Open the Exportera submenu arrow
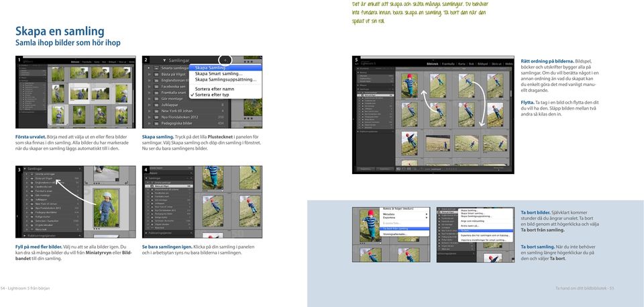Image resolution: width=644 pixels, height=307 pixels. [x=427, y=218]
